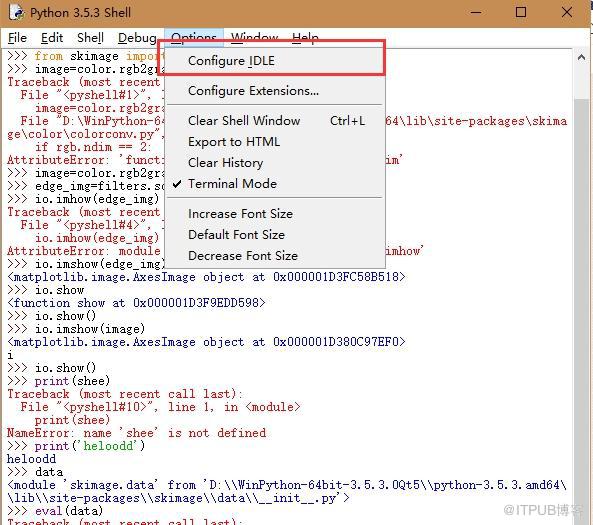Screen dimensions: 593x525
Task: Click the 'eval(data)' command line
Action: pos(55,511)
